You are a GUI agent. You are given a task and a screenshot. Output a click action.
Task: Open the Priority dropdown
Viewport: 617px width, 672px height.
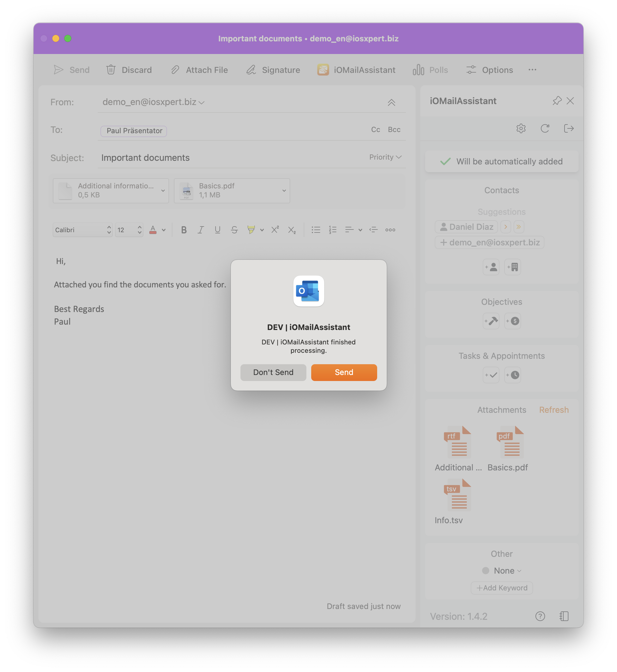coord(385,157)
